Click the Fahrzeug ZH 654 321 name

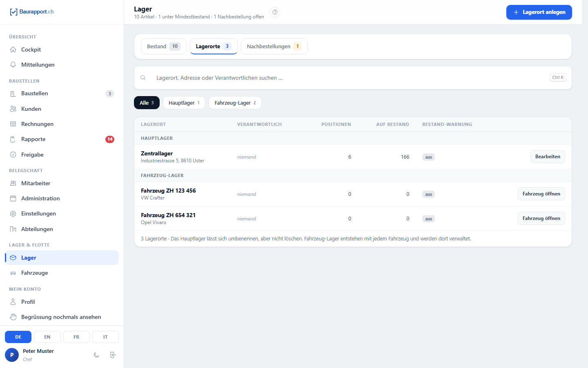point(168,215)
